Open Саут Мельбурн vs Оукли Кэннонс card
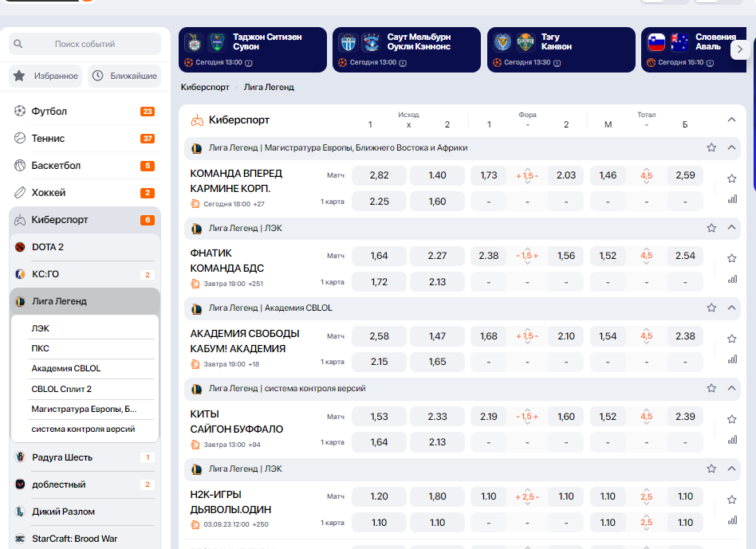Viewport: 756px width, 549px height. click(x=407, y=49)
